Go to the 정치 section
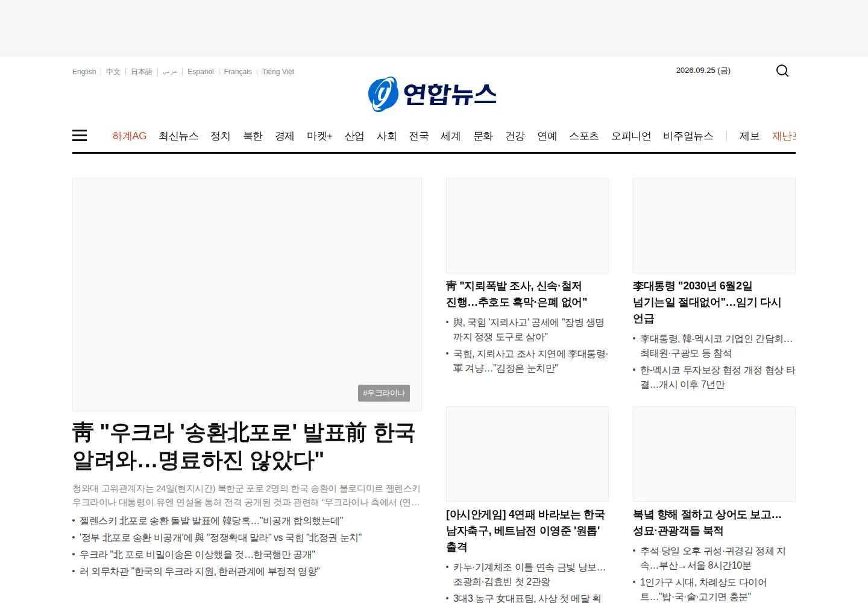Viewport: 868px width, 603px height. pyautogui.click(x=221, y=136)
